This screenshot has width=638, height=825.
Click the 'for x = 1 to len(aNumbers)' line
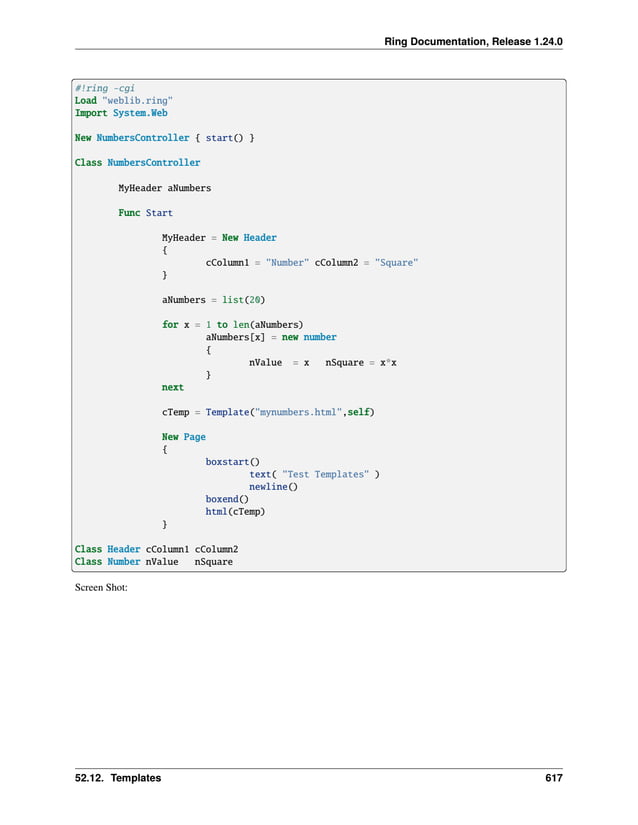point(232,325)
